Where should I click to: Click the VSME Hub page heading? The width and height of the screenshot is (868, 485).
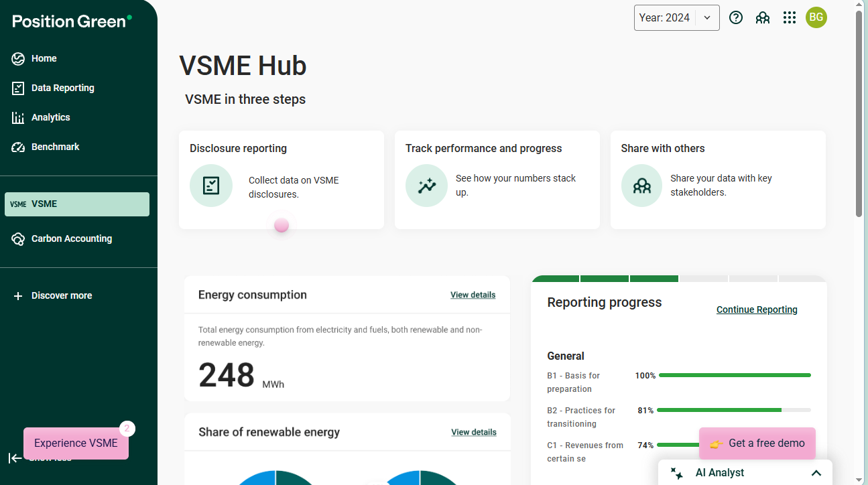pos(243,66)
